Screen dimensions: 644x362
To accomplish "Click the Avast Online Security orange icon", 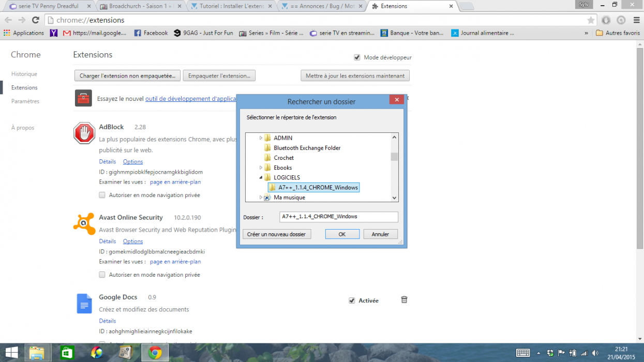I will [84, 223].
